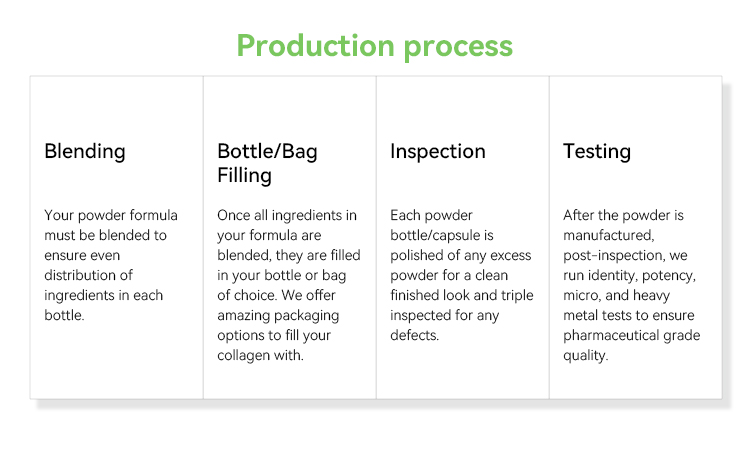Click the 'pharmaceutical grade' text line
Image resolution: width=750 pixels, height=474 pixels.
[x=631, y=335]
